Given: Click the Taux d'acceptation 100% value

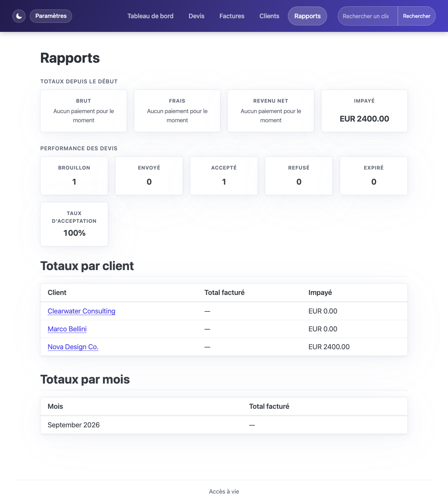Looking at the screenshot, I should tap(74, 233).
